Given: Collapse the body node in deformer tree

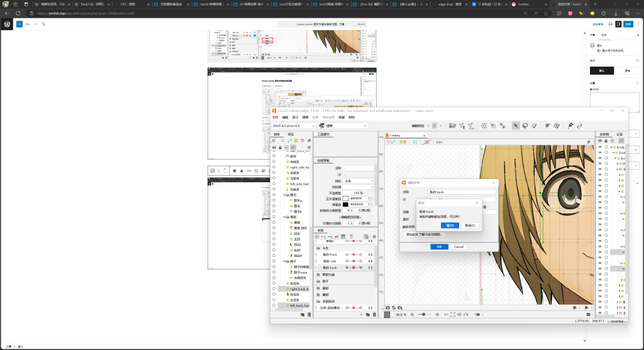Looking at the screenshot, I should click(x=611, y=147).
